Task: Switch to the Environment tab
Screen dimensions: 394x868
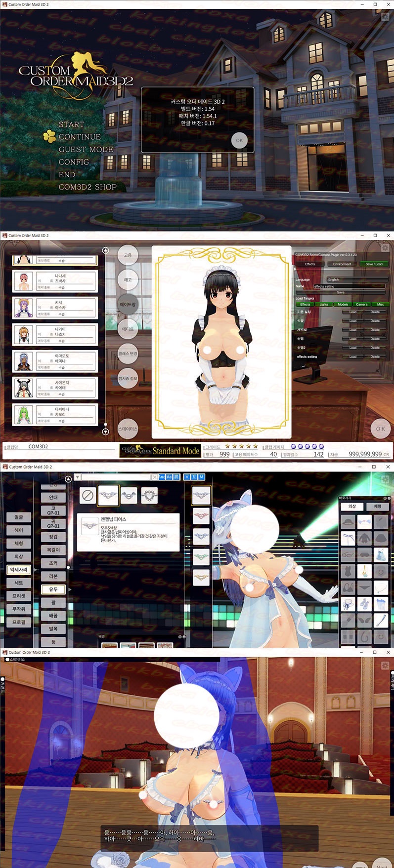Action: 342,264
